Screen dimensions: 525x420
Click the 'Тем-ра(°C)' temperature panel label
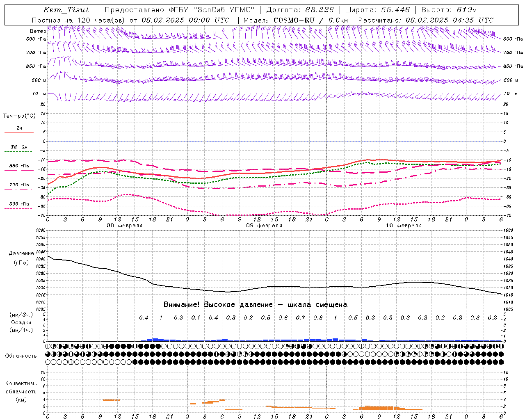19,116
